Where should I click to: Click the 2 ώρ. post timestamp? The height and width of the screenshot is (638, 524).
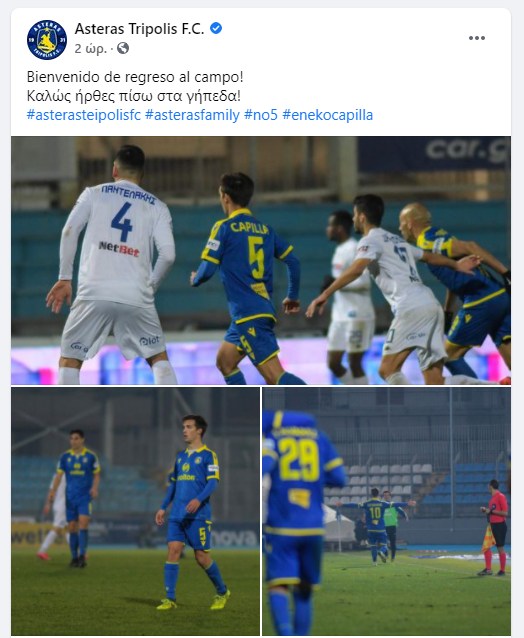[90, 49]
